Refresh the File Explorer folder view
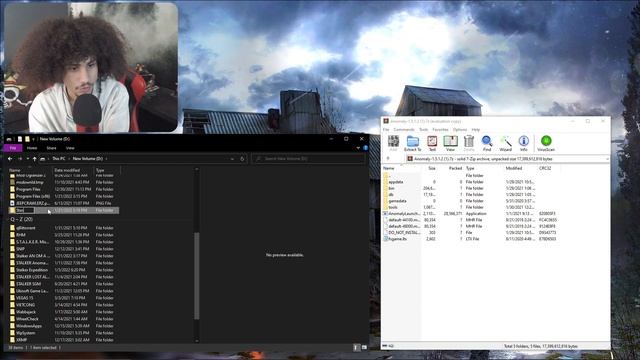 pos(242,159)
